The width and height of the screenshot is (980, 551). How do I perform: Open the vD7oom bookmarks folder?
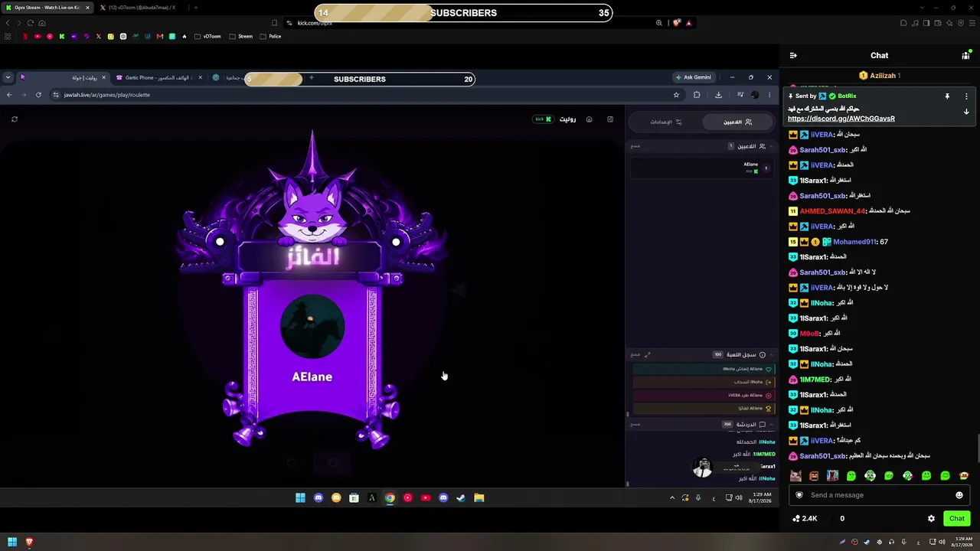coord(208,36)
